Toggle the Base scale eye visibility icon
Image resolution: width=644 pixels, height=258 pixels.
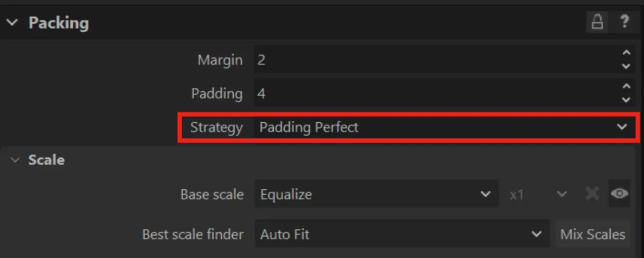point(619,194)
